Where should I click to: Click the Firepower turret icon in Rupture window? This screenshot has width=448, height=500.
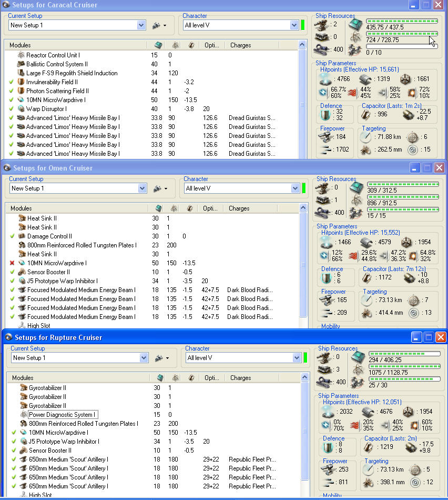tap(328, 469)
